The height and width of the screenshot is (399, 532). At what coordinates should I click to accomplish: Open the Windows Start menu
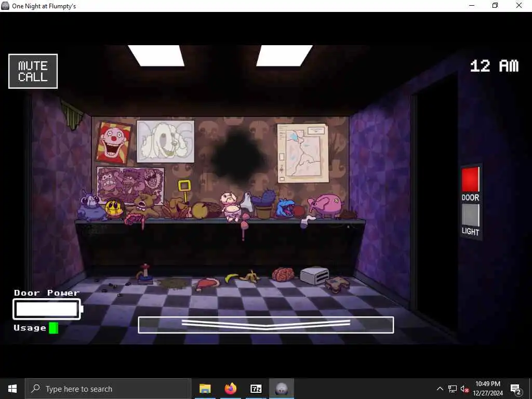pos(12,389)
